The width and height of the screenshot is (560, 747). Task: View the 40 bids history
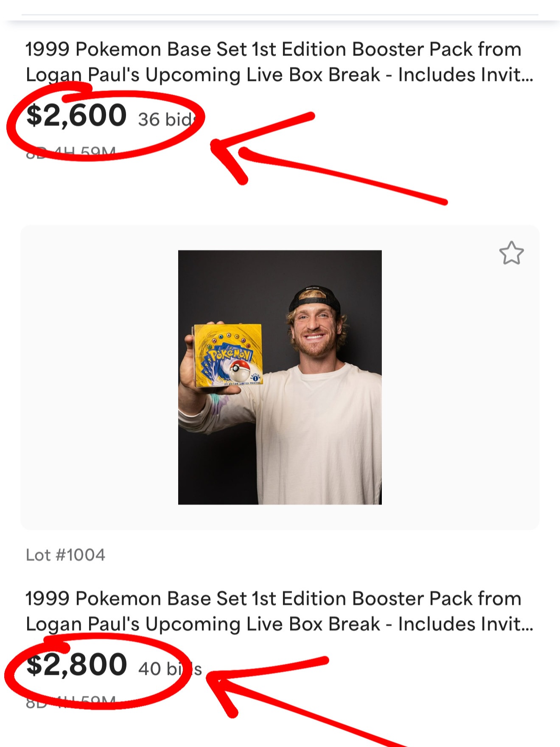[x=170, y=669]
